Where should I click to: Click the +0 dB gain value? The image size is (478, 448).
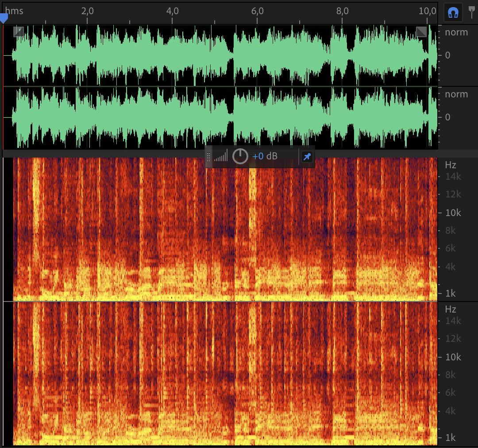[x=265, y=156]
